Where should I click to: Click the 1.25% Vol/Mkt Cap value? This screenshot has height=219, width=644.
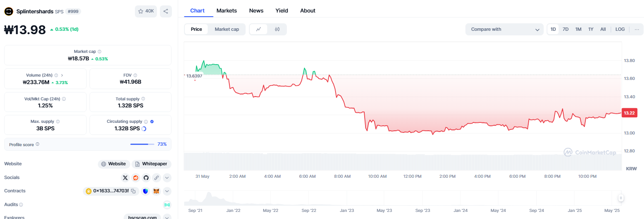tap(45, 105)
